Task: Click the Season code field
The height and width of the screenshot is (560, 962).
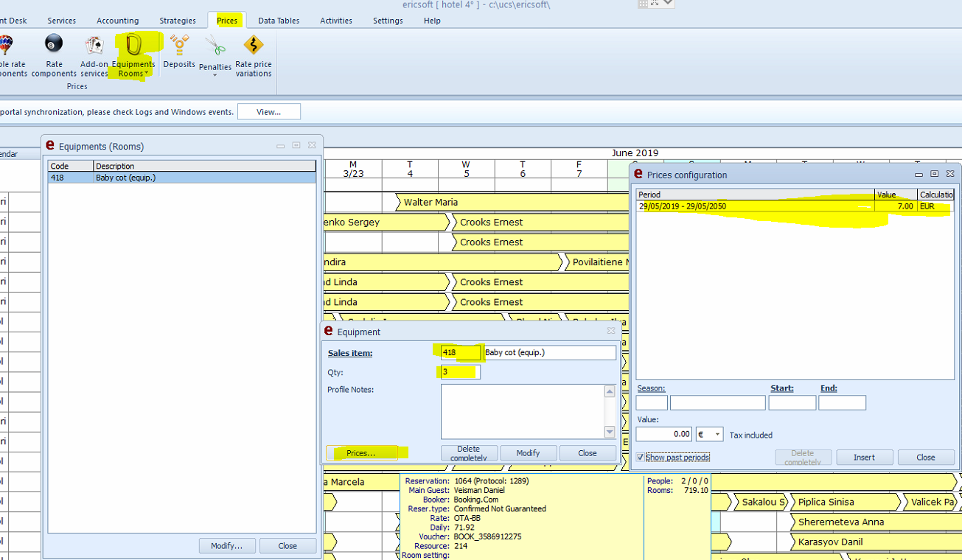Action: (652, 403)
